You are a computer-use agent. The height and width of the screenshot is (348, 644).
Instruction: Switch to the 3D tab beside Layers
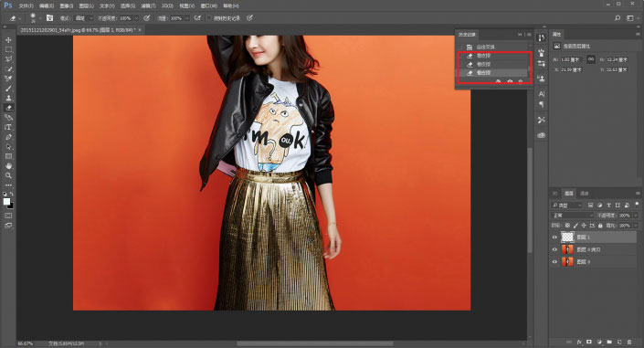(x=554, y=193)
